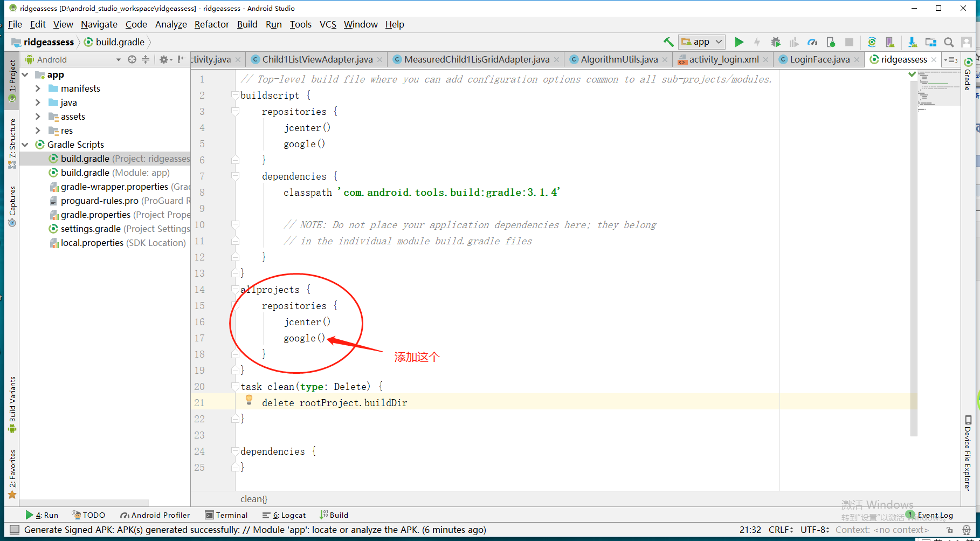Click the Make Project hammer icon
980x541 pixels.
(668, 42)
